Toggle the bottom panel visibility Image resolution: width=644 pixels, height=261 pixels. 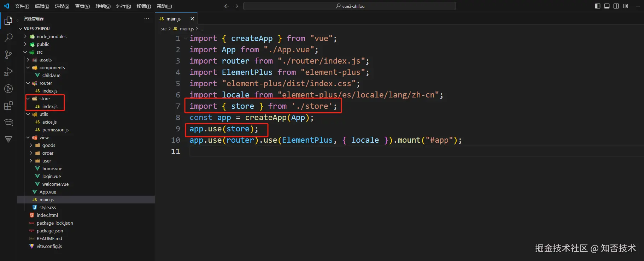point(607,6)
